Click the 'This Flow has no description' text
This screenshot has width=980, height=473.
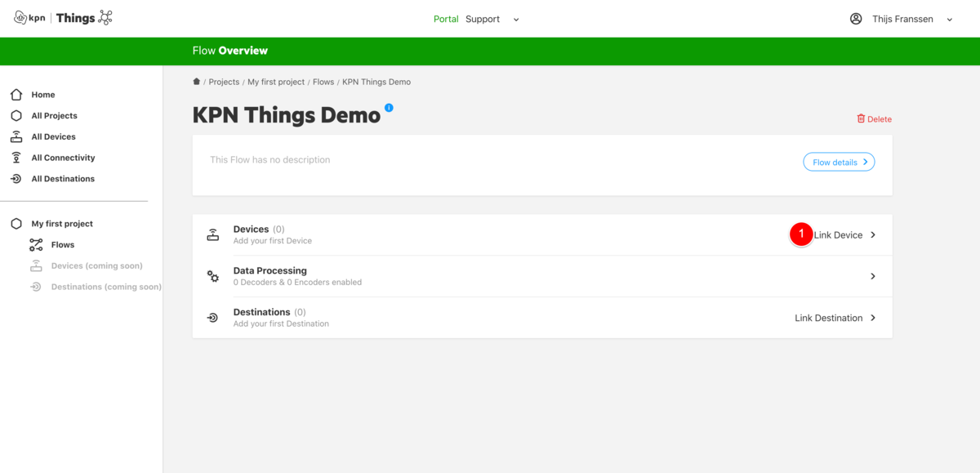[270, 160]
